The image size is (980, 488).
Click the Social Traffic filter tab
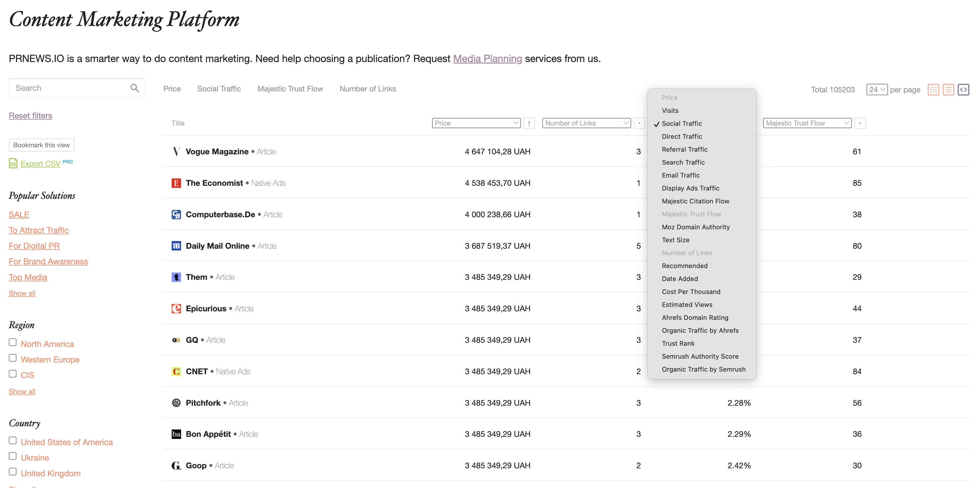tap(219, 89)
